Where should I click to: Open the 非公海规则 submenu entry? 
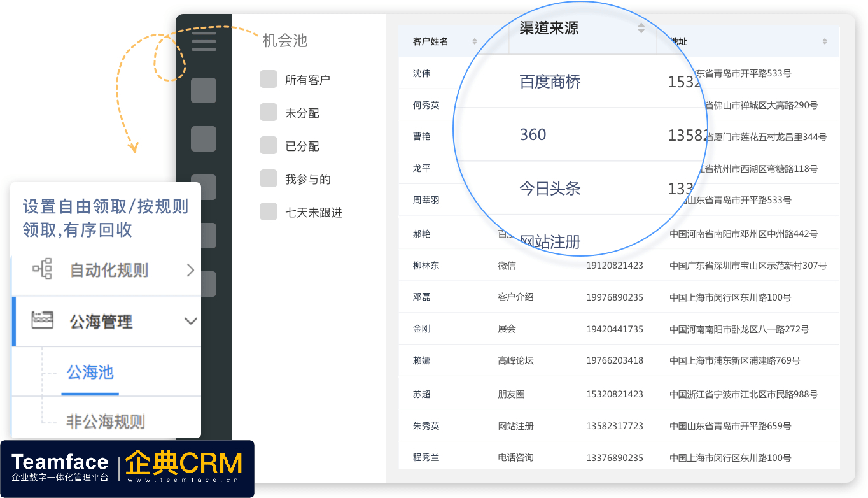106,422
